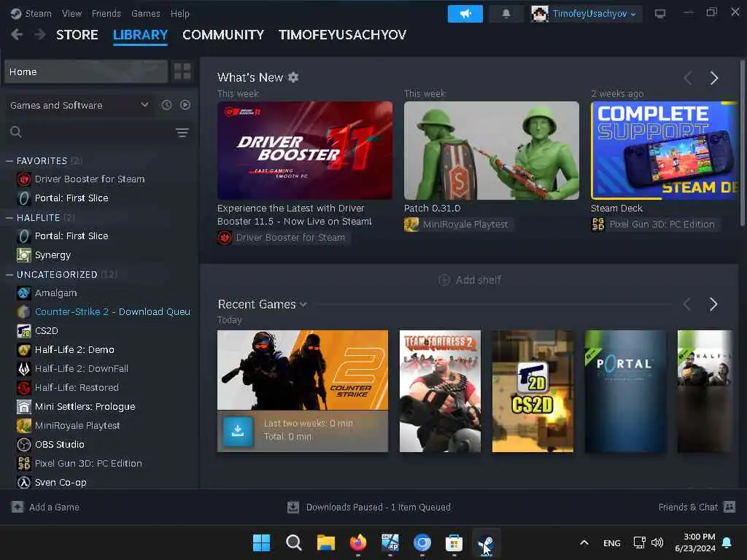The height and width of the screenshot is (560, 747).
Task: Open the Recent Games shelf dropdown
Action: [x=303, y=304]
